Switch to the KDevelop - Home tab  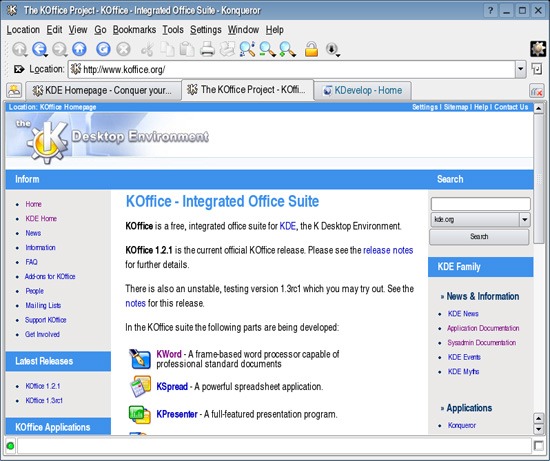tap(363, 91)
